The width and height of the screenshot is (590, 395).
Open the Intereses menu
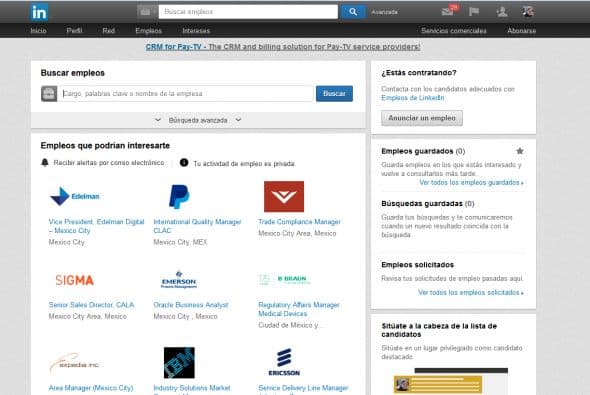click(196, 31)
